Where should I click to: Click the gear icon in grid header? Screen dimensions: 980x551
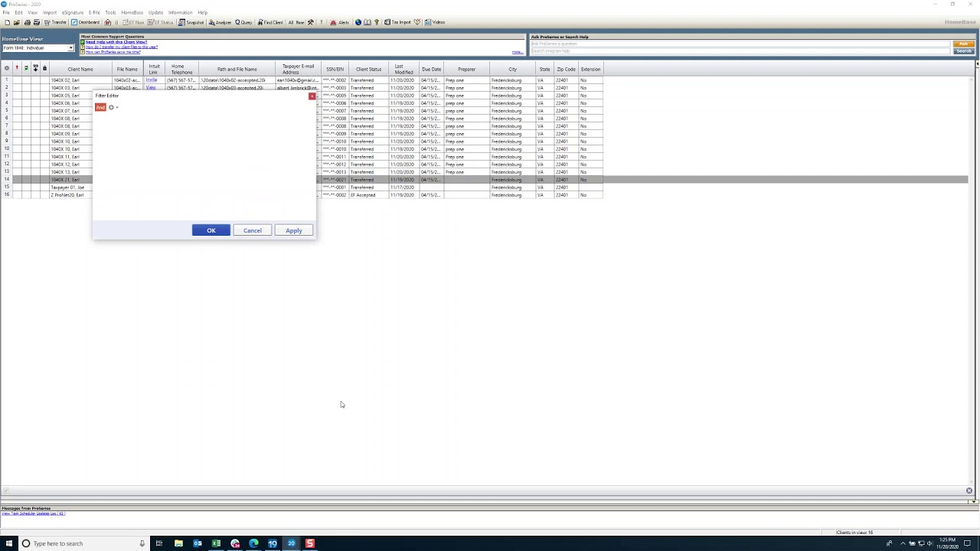[x=7, y=69]
